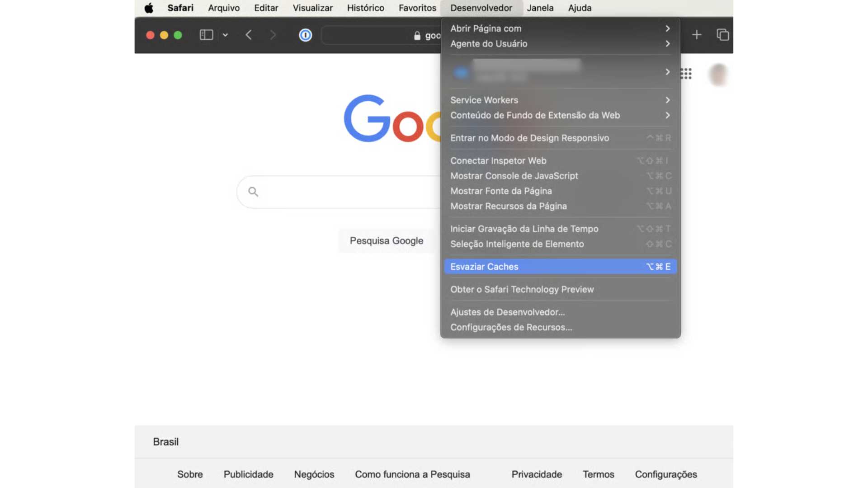Open the Google apps grid icon
The width and height of the screenshot is (868, 488).
686,74
